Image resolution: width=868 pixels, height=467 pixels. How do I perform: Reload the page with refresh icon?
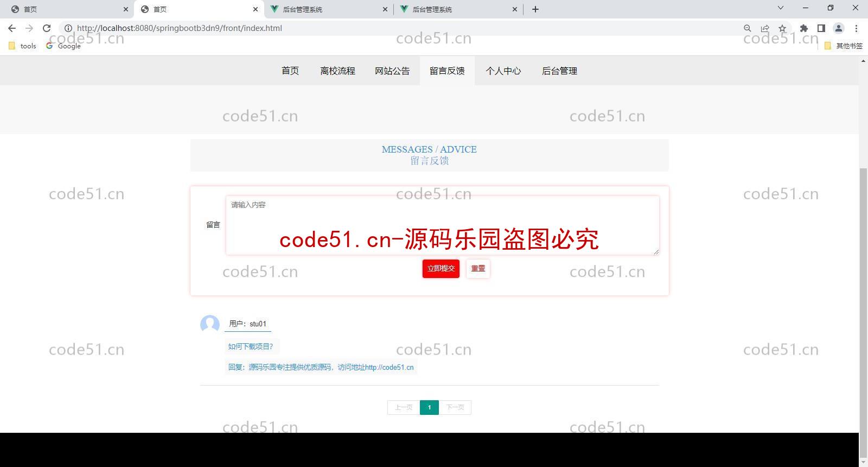point(47,28)
